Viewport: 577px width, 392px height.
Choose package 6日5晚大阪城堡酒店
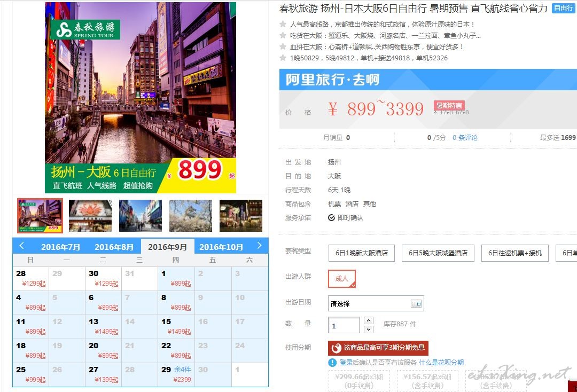coord(438,253)
